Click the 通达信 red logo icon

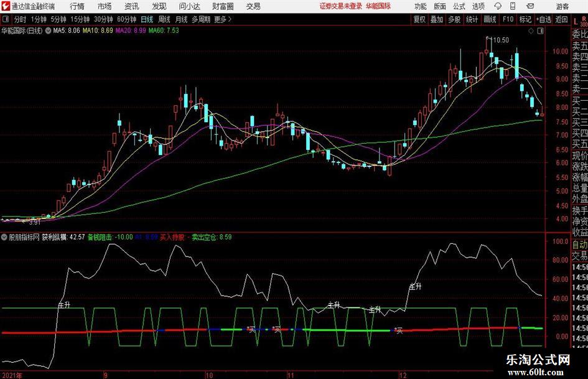pos(6,6)
